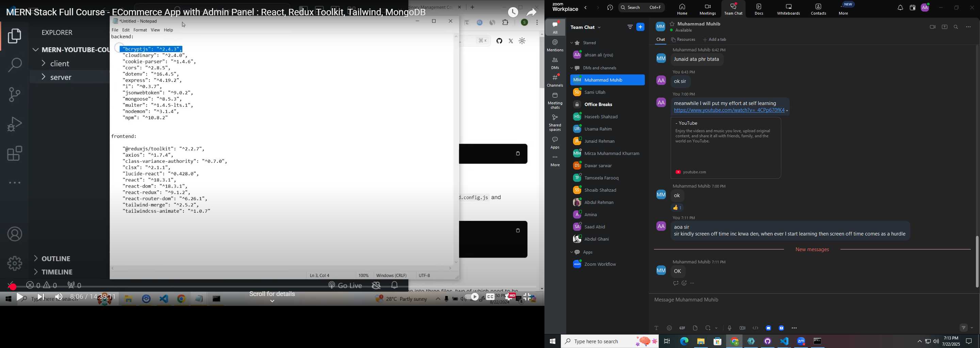Open View menu in Notepad

155,30
